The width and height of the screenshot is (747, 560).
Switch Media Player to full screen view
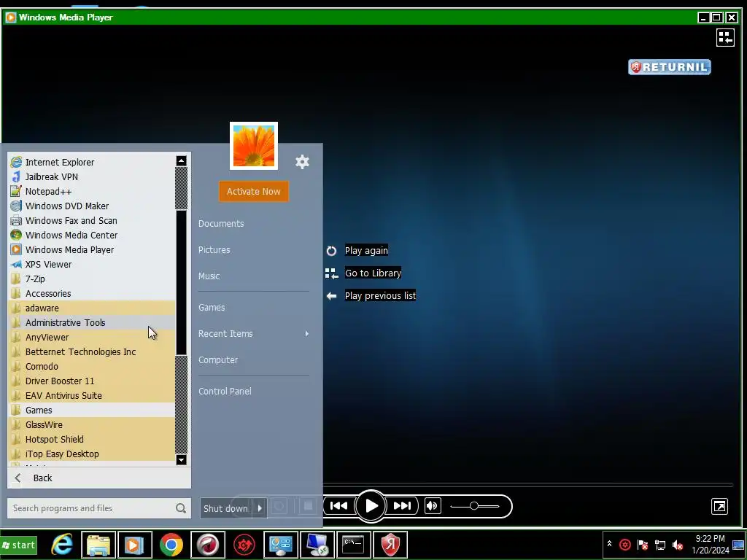click(x=719, y=506)
